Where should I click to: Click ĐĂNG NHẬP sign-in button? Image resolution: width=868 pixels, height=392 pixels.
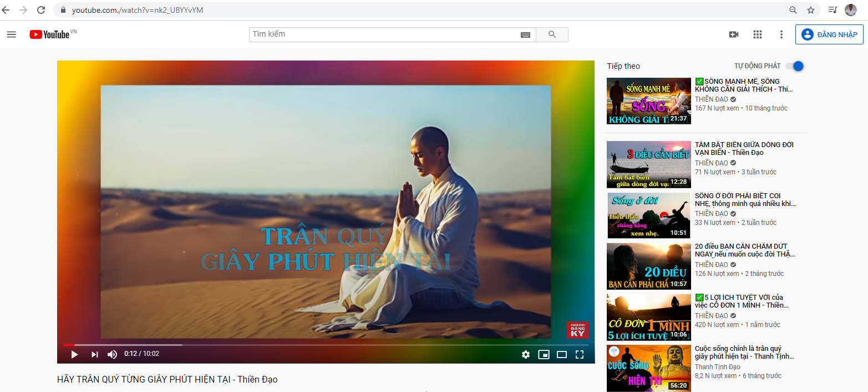[829, 34]
